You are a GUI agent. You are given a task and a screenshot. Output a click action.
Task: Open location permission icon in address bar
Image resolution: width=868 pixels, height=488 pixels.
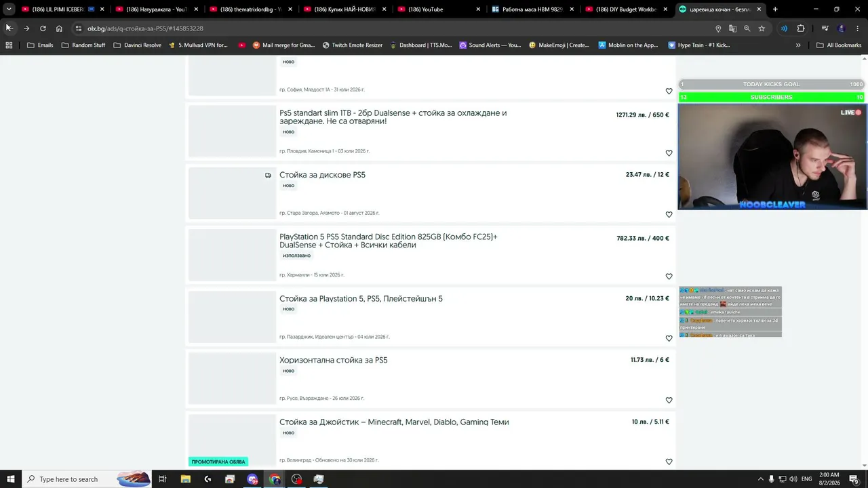[718, 28]
